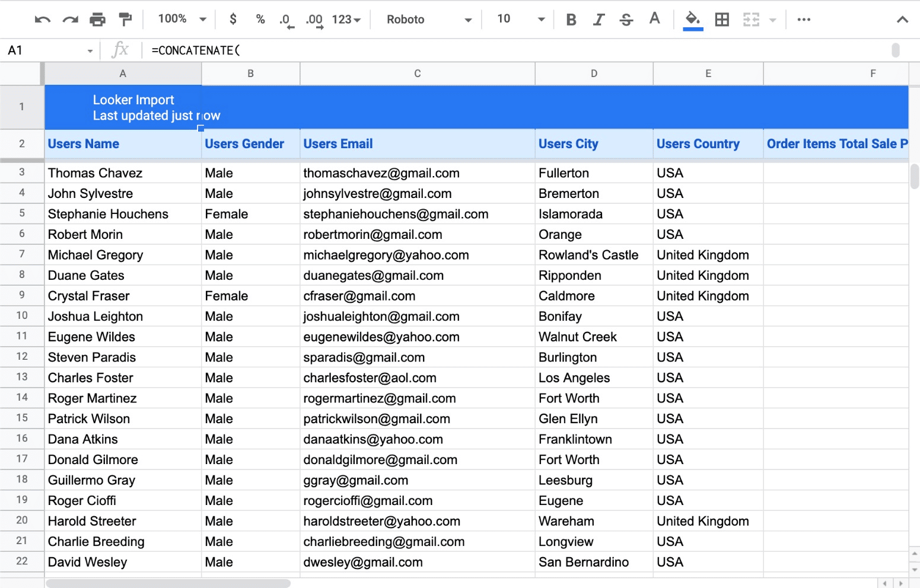The image size is (920, 588).
Task: Click the Merge cells icon
Action: [x=751, y=20]
